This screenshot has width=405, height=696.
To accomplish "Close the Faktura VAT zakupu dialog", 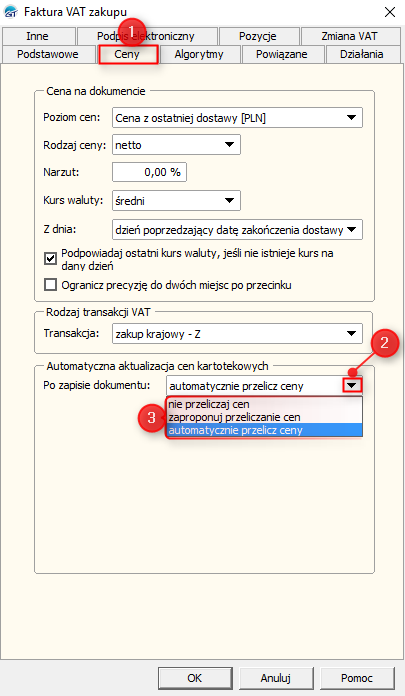I will pos(390,12).
